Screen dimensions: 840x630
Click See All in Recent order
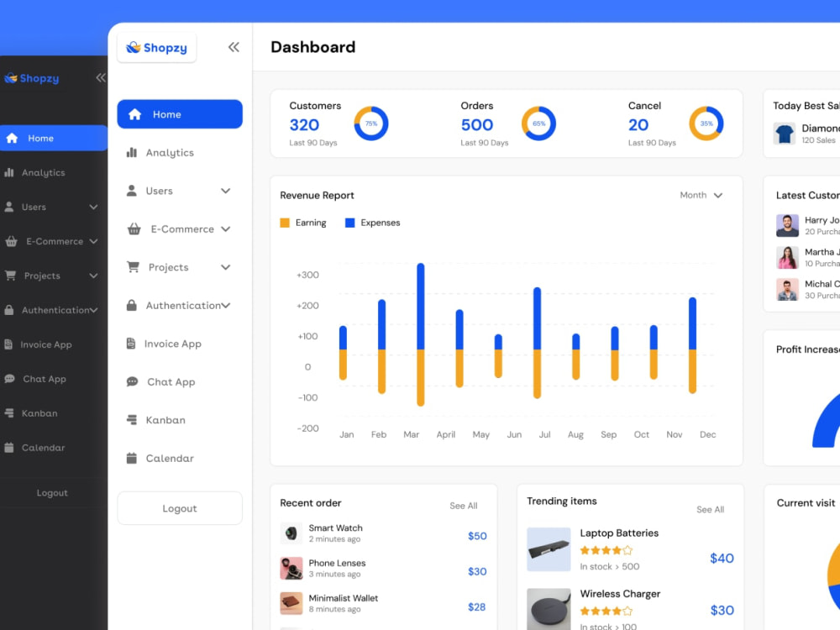464,506
